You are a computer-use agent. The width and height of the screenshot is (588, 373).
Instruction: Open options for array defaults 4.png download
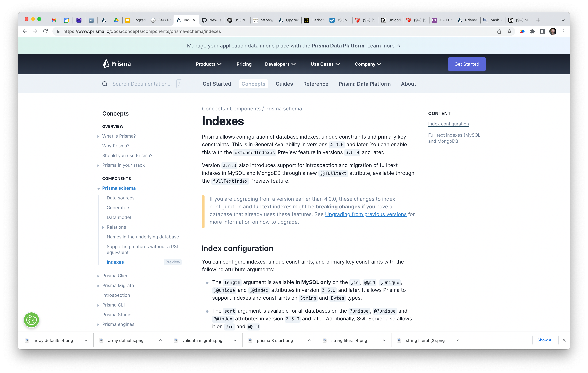tap(86, 340)
